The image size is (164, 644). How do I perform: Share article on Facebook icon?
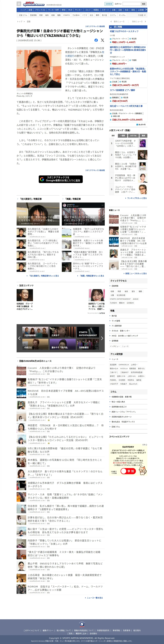pyautogui.click(x=96, y=40)
